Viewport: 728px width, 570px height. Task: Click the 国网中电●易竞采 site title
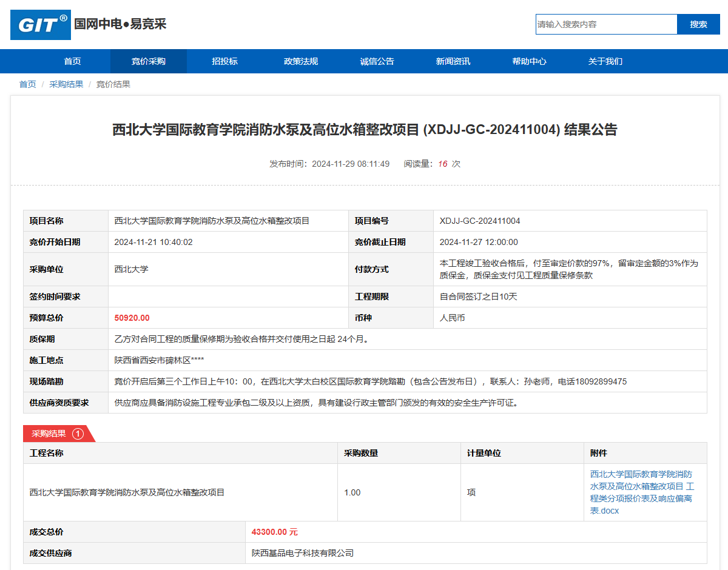tap(120, 24)
